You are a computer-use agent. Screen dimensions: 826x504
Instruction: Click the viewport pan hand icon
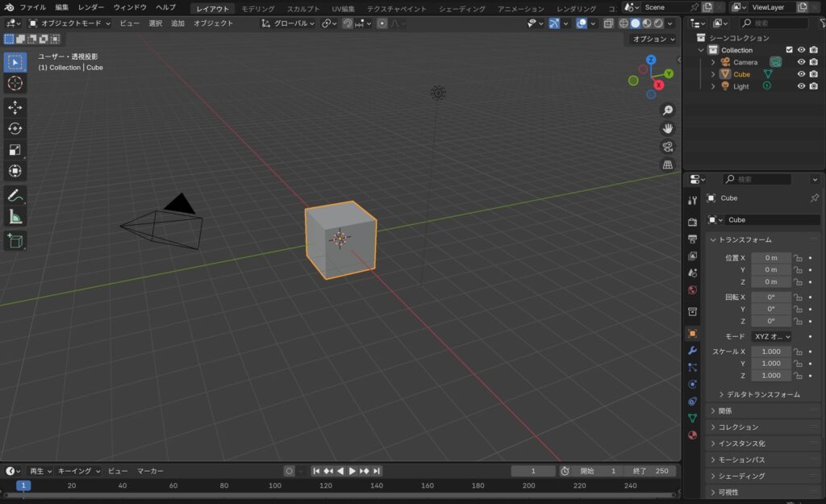[667, 128]
